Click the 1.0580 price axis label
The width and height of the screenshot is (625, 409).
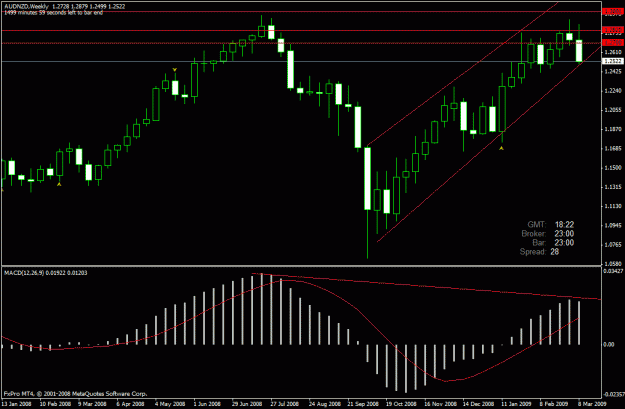(x=613, y=263)
